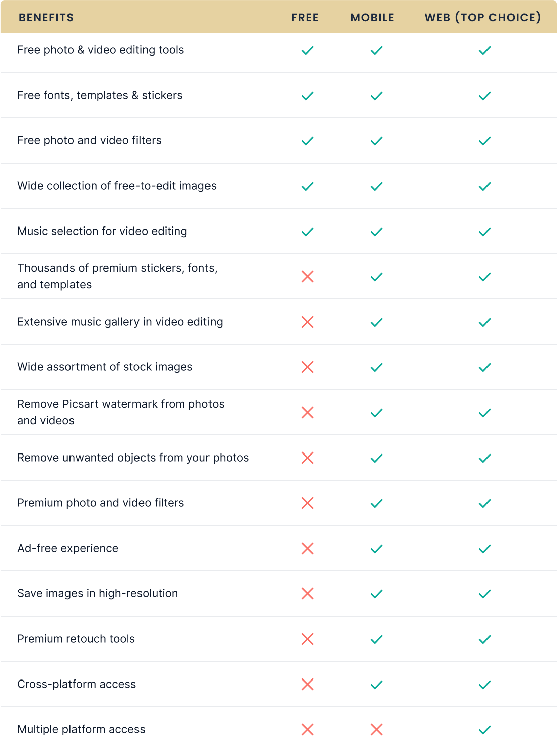Screen dimensions: 557x756
Task: Click the Wide collection of free-to-edit images text
Action: [117, 186]
